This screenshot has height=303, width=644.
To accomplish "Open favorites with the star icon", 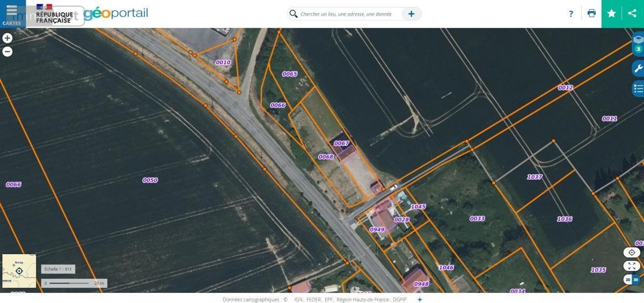I will coord(612,14).
